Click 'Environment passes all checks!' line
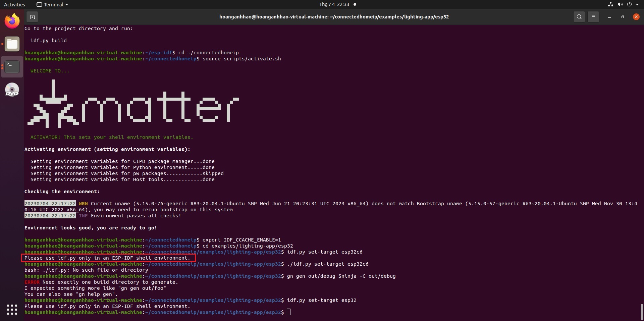Viewport: 644px width, 321px height. point(136,216)
